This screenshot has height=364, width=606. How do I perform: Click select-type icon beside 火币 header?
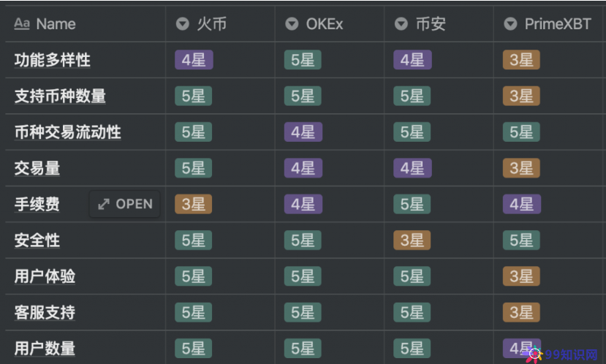[x=182, y=24]
